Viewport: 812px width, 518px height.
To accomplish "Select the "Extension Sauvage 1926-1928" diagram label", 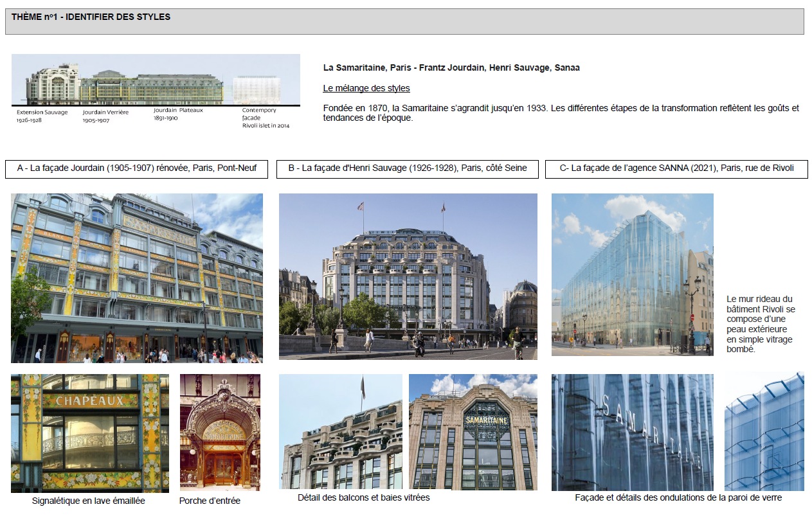I will pos(42,116).
